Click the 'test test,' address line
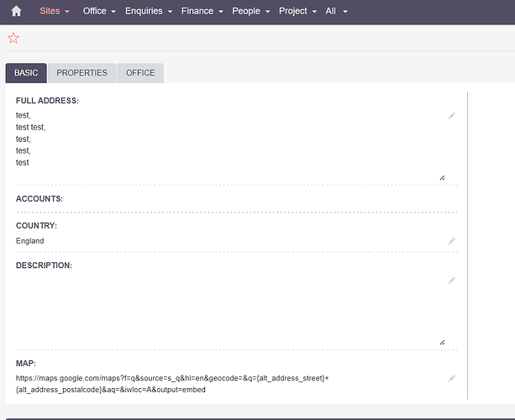 (x=30, y=127)
